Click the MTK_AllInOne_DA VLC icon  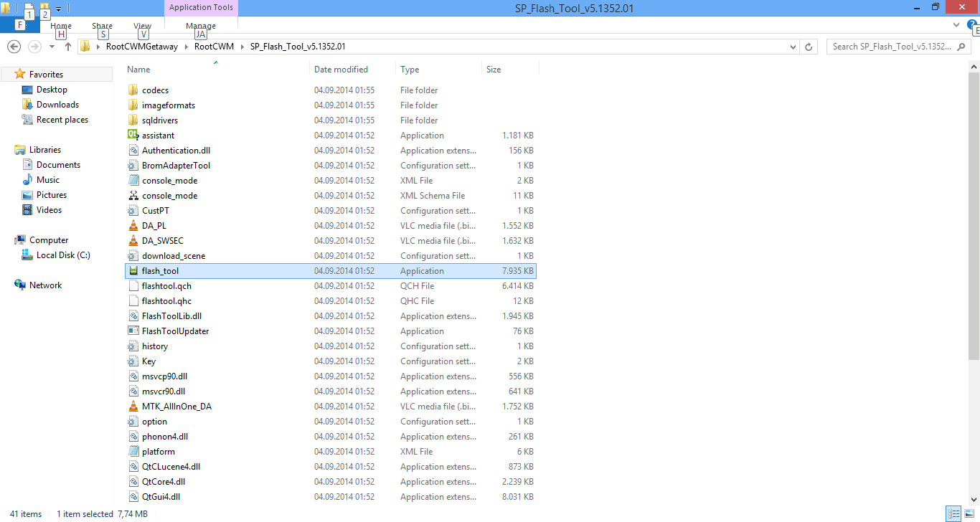pyautogui.click(x=133, y=407)
